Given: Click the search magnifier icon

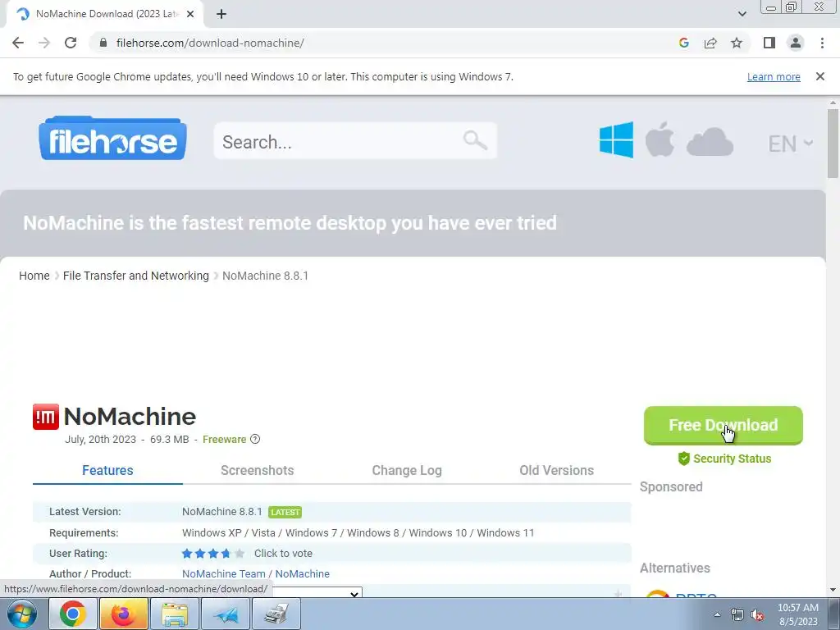Looking at the screenshot, I should 475,140.
